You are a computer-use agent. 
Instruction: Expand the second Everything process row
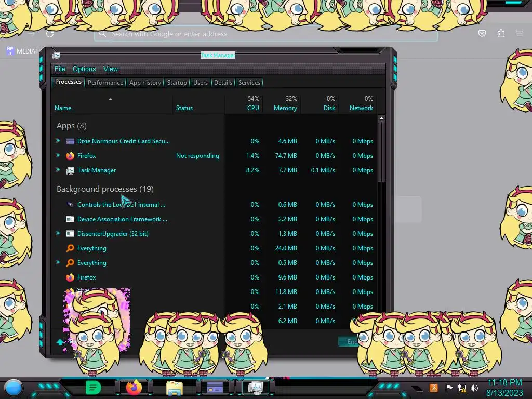pyautogui.click(x=58, y=262)
